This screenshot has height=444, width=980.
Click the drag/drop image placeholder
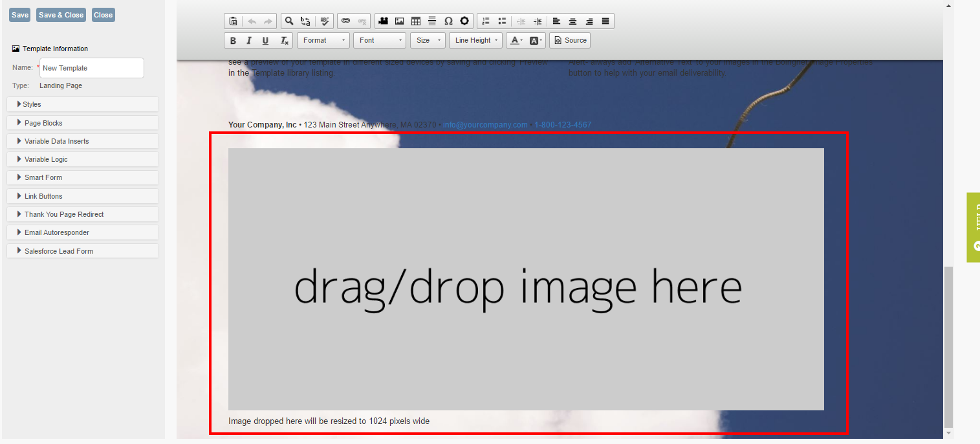[526, 279]
